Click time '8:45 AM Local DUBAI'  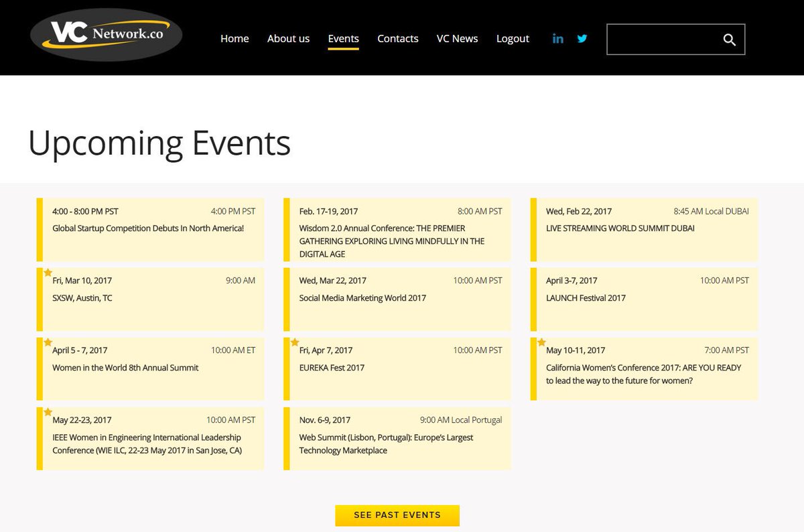(712, 211)
